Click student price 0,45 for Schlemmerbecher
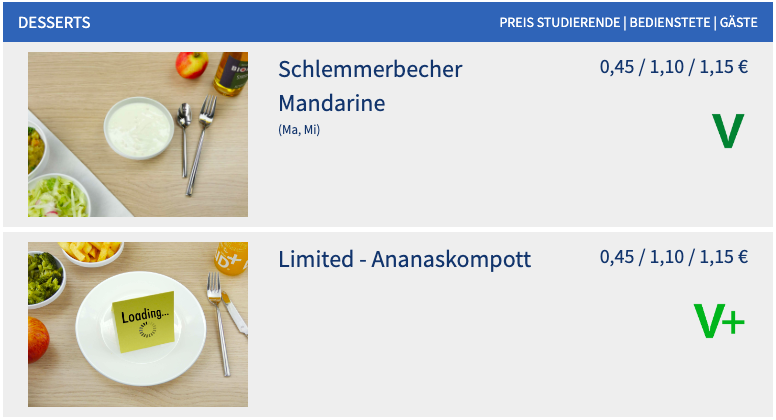The width and height of the screenshot is (776, 420). [617, 67]
